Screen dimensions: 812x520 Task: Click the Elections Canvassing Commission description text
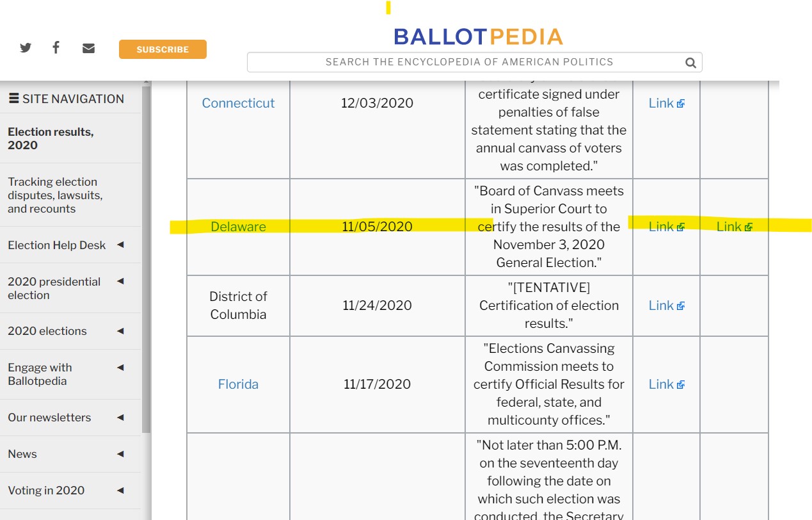(x=549, y=384)
